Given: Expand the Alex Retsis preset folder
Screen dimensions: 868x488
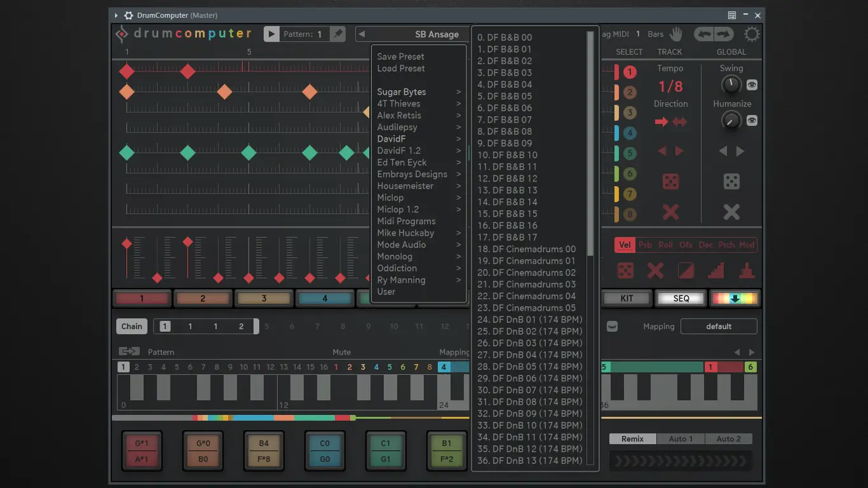Looking at the screenshot, I should 419,116.
